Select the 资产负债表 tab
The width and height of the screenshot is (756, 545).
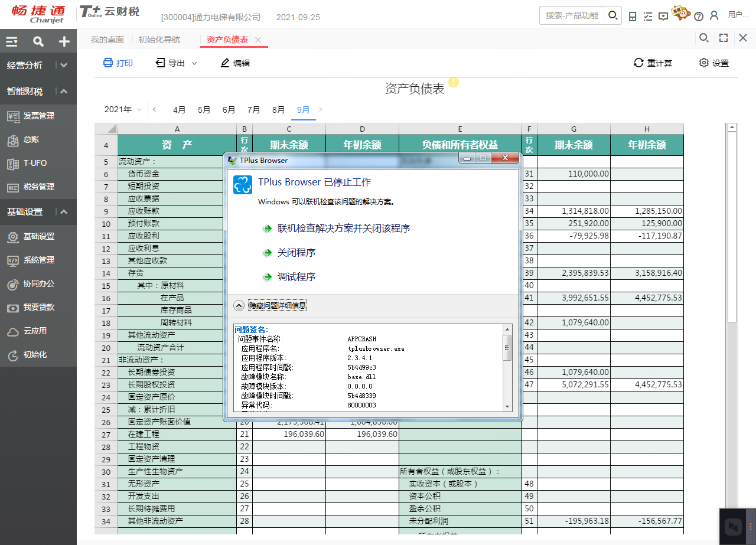tap(227, 40)
